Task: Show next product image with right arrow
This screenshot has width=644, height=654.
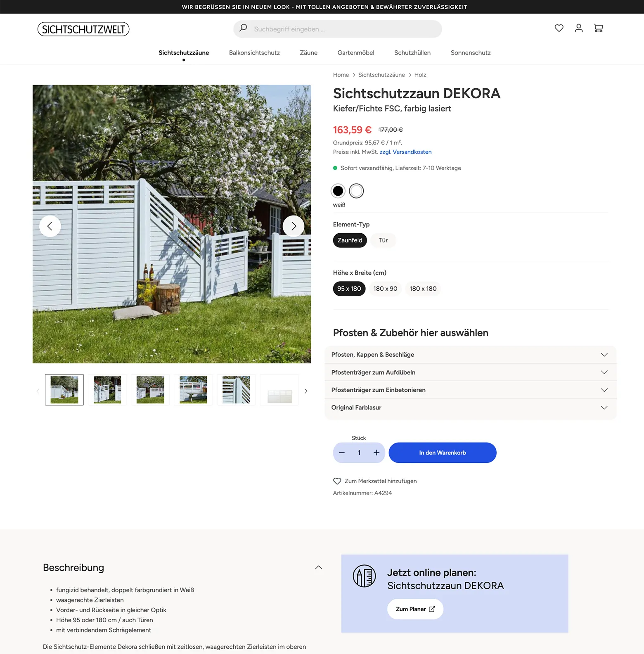Action: coord(294,226)
